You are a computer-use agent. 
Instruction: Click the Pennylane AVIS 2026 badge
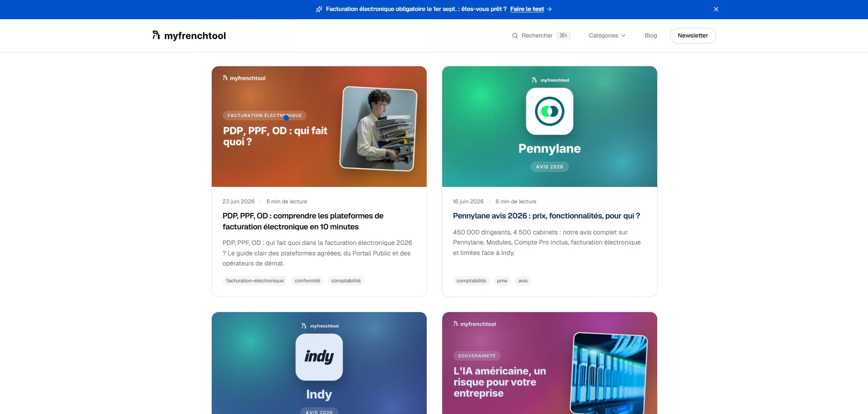click(550, 167)
